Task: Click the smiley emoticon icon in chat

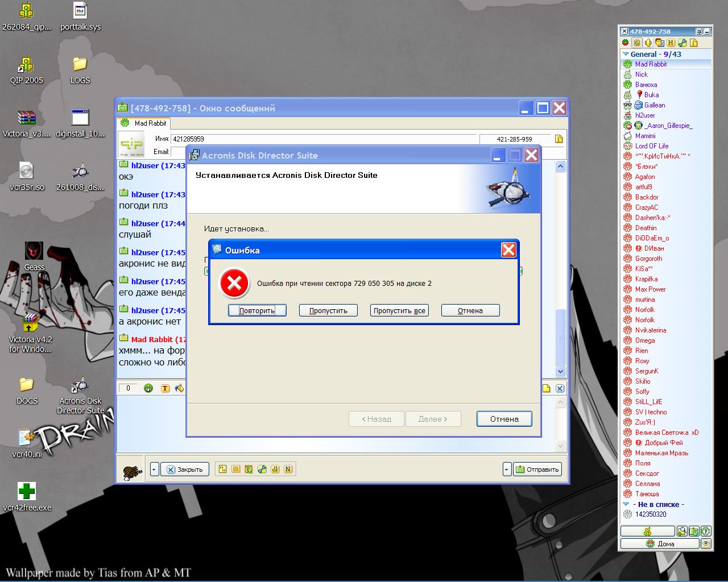Action: [x=148, y=388]
